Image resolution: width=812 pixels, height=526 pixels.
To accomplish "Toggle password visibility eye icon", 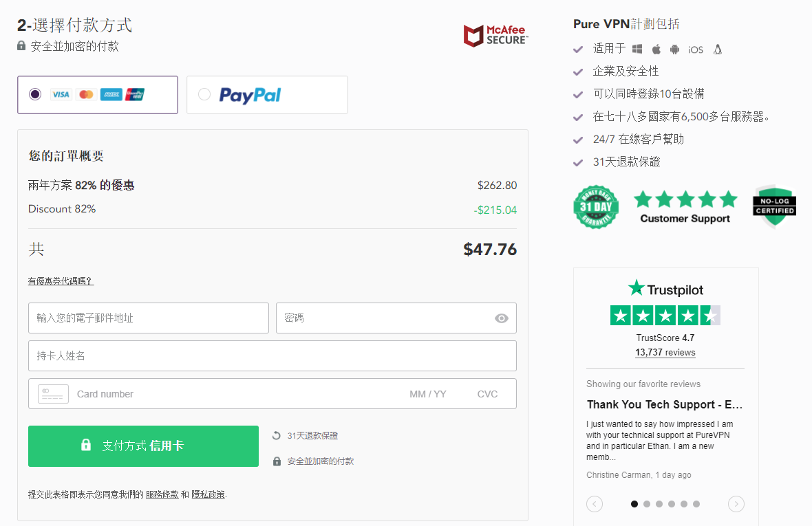I will tap(501, 318).
